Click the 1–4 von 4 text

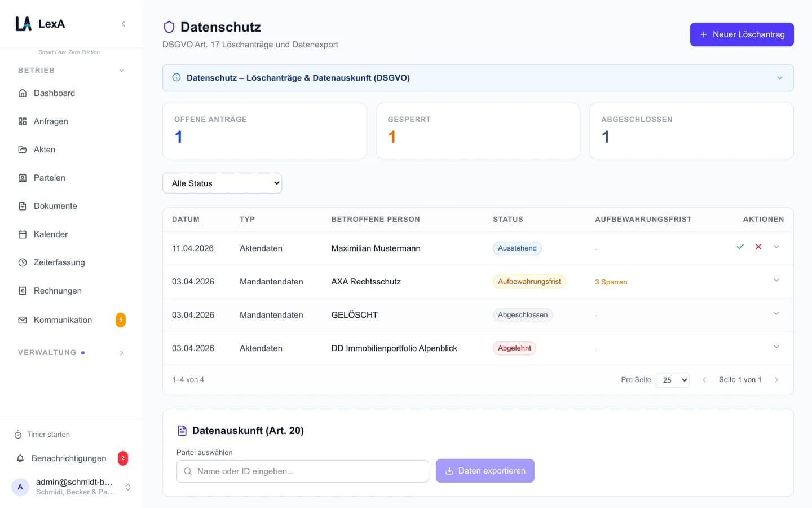[x=188, y=380]
